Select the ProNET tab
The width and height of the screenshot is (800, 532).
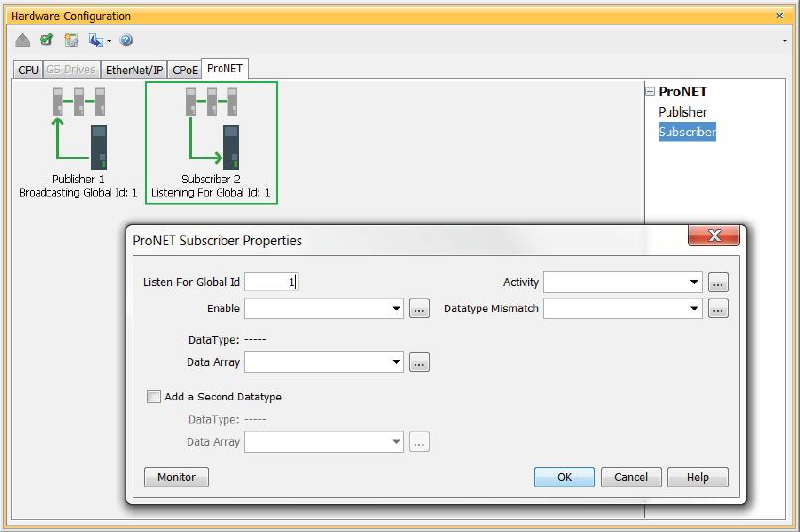tap(225, 69)
